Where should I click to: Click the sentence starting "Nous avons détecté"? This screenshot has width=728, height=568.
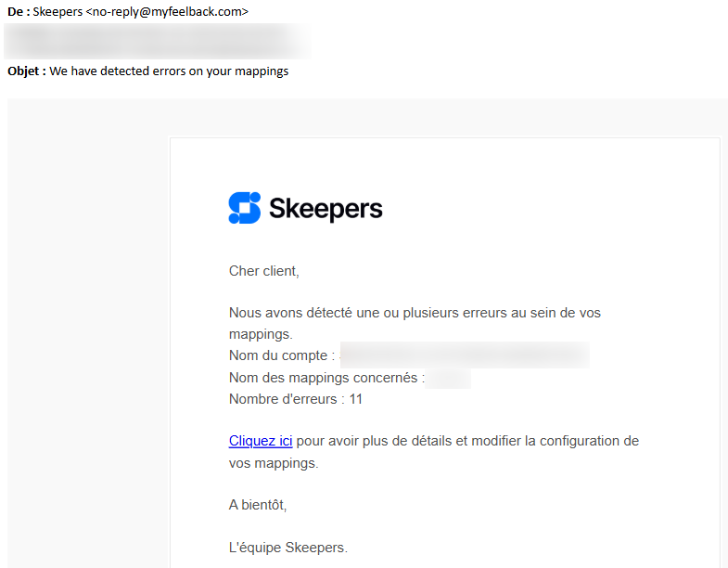415,314
